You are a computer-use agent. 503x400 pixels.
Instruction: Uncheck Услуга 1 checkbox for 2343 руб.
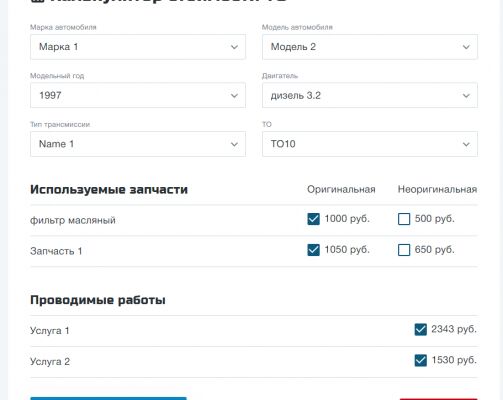tap(421, 329)
